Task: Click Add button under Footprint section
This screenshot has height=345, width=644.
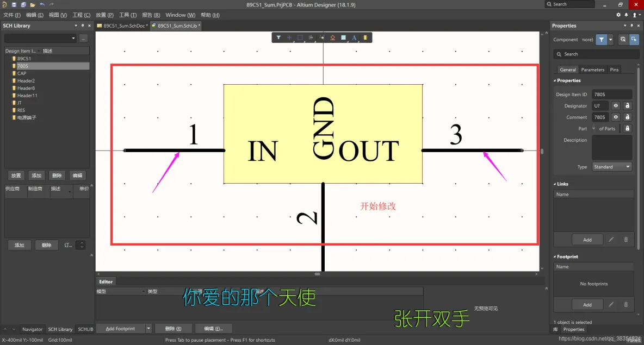Action: coord(587,305)
